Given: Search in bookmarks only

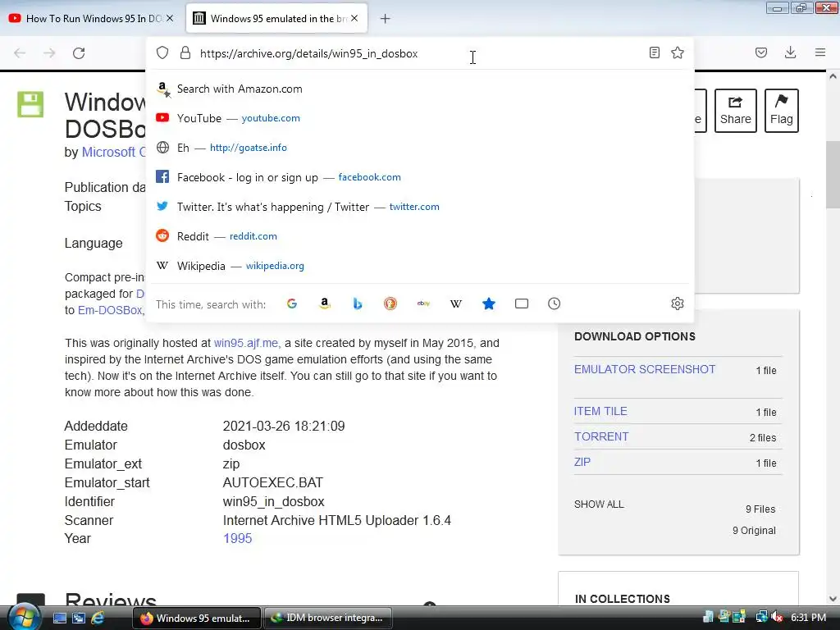Looking at the screenshot, I should click(x=489, y=304).
